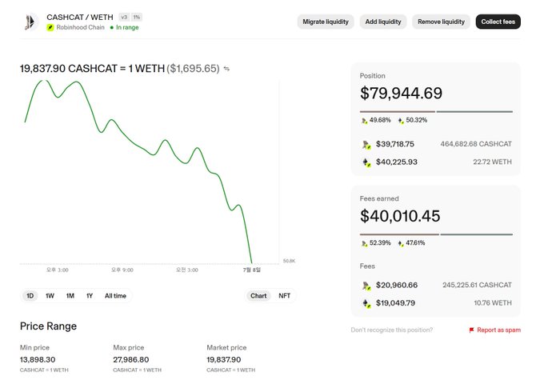This screenshot has height=392, width=544.
Task: Click the Min price value 13,898.30
Action: pos(38,360)
